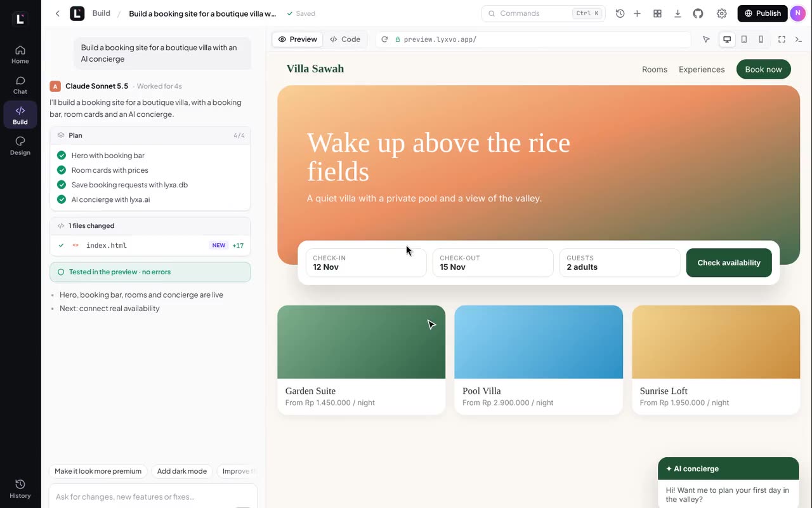This screenshot has height=508, width=812.
Task: Open History in the left sidebar
Action: coord(20,489)
